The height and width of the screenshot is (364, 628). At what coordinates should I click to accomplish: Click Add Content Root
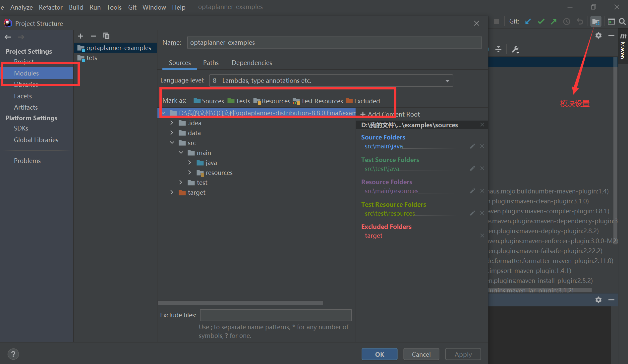(x=390, y=114)
